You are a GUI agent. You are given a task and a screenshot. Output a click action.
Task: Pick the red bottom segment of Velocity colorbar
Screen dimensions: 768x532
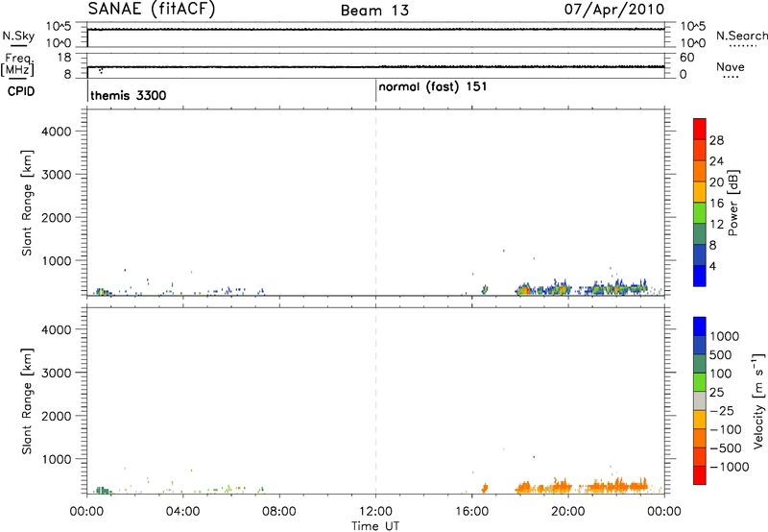pyautogui.click(x=700, y=475)
